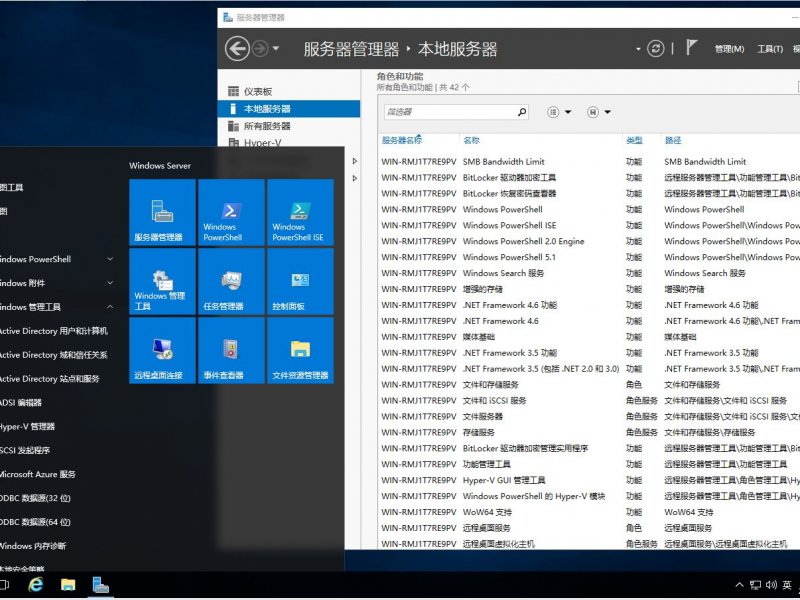The width and height of the screenshot is (800, 600).
Task: Show hidden system tray icons
Action: coord(739,585)
